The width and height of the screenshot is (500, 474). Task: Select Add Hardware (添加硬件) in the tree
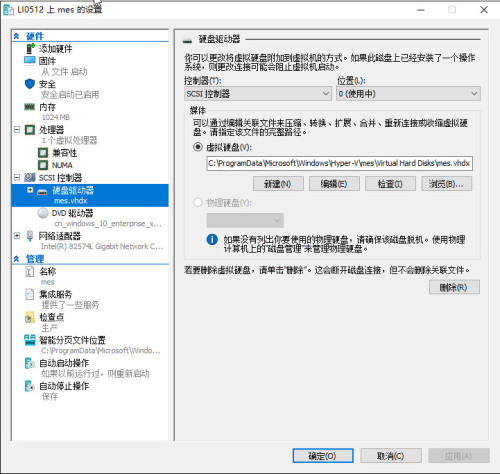click(x=55, y=49)
